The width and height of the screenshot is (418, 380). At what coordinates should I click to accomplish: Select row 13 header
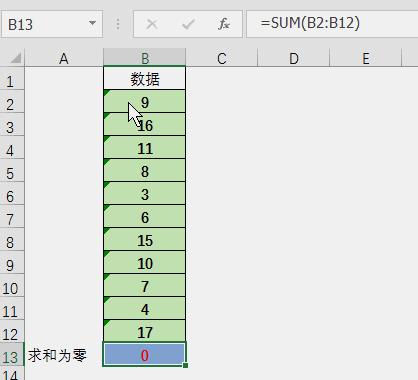point(12,355)
